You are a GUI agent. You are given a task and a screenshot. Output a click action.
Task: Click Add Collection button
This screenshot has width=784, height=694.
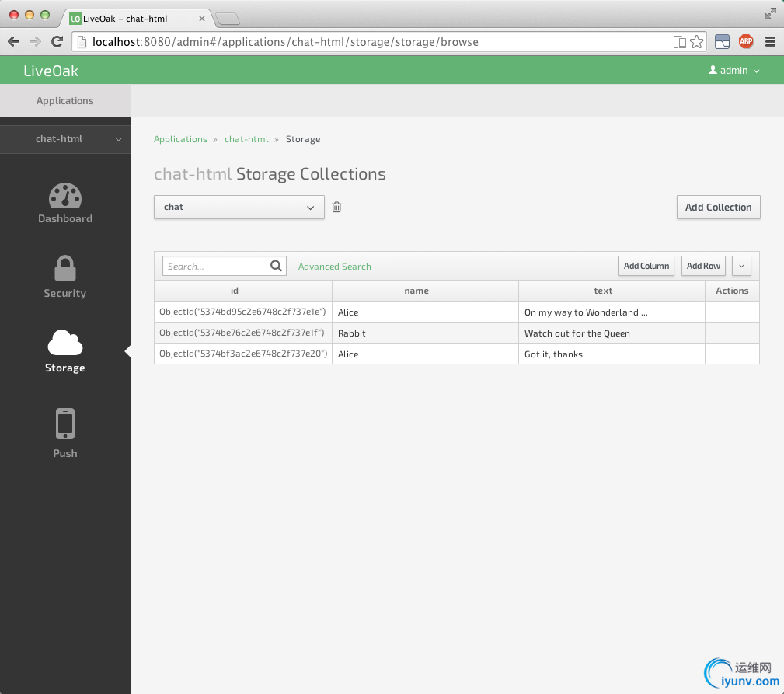coord(719,207)
